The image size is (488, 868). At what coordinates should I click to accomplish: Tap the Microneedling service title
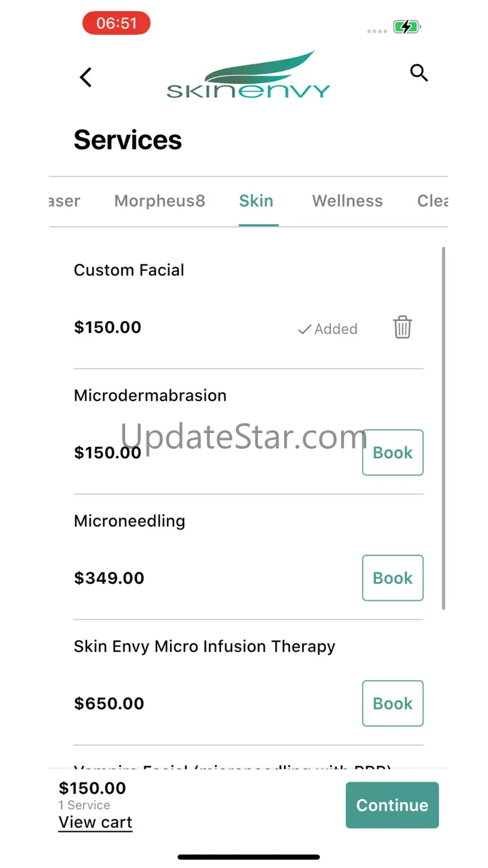pyautogui.click(x=130, y=521)
